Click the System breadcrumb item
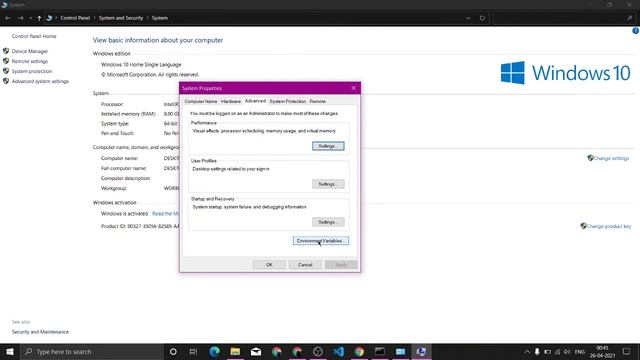 160,18
